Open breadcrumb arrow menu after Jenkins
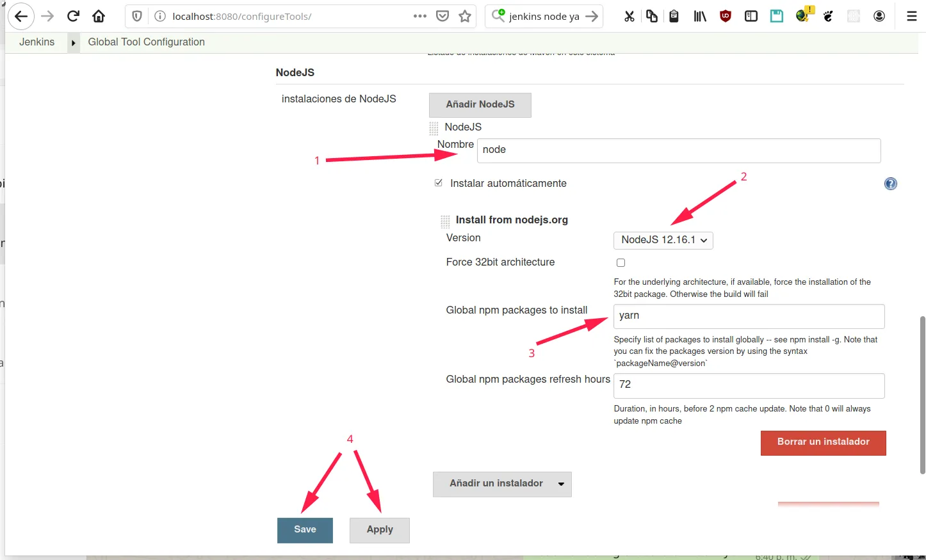This screenshot has height=560, width=926. [x=73, y=42]
